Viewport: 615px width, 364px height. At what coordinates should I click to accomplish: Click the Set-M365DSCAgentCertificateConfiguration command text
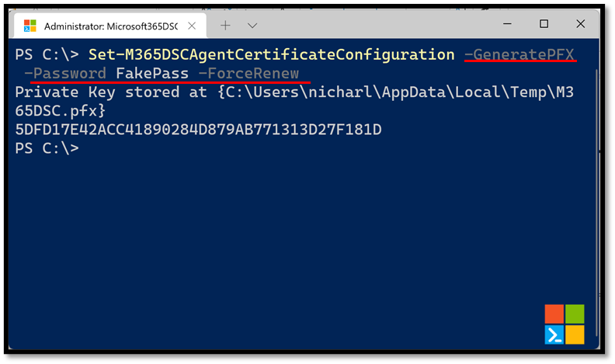point(272,54)
